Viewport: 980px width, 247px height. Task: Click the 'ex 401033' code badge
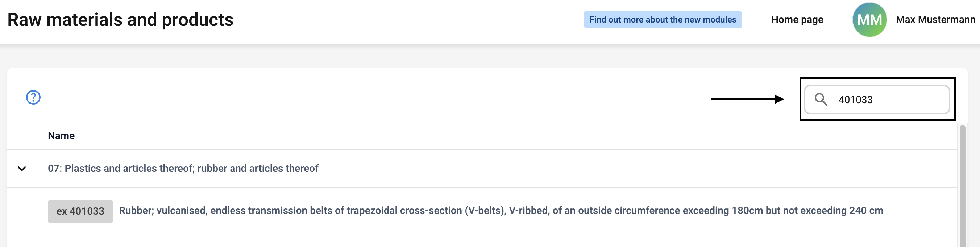[80, 211]
